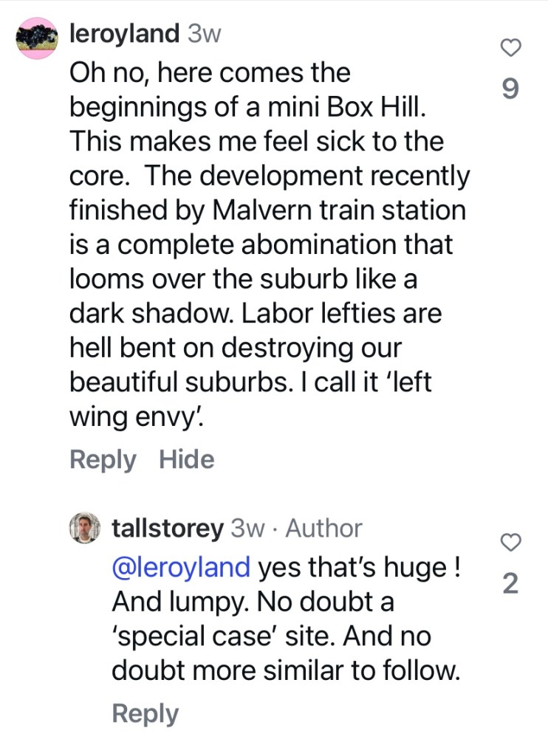The height and width of the screenshot is (756, 548).
Task: Tap 'doubt more similar to follow' text
Action: click(286, 671)
